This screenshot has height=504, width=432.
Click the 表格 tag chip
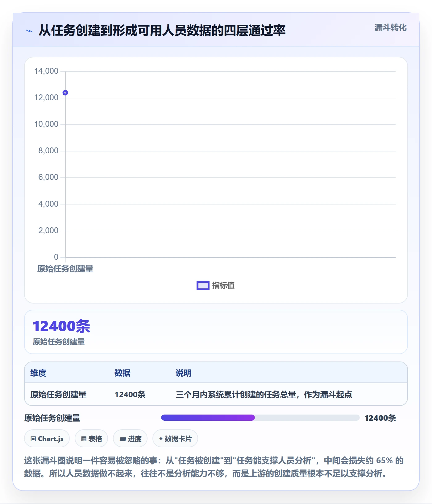tap(91, 439)
